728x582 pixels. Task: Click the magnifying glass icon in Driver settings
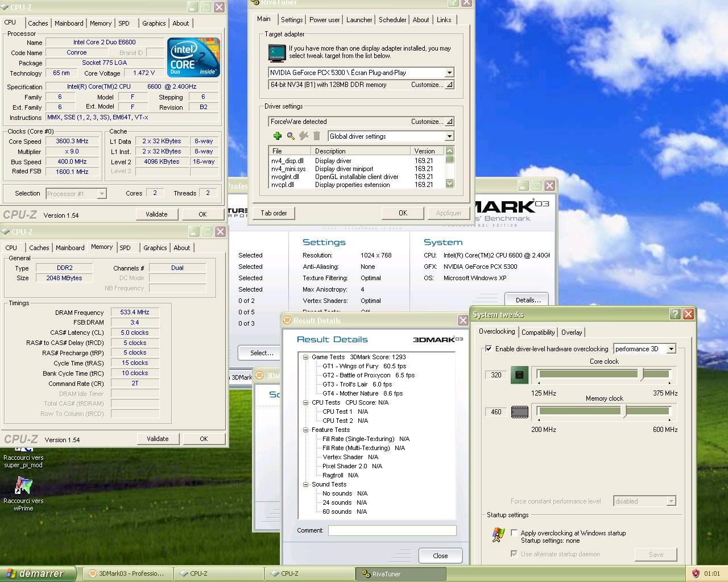(x=291, y=136)
